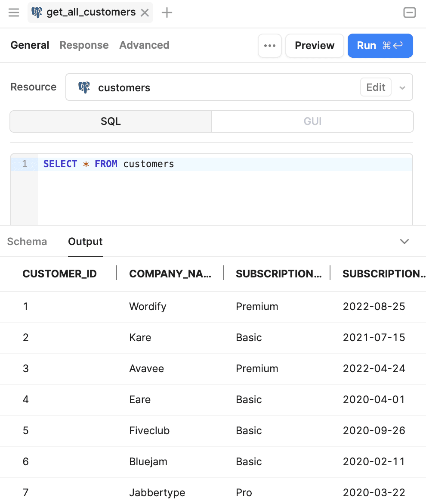Run the get_all_customers query

[x=380, y=45]
